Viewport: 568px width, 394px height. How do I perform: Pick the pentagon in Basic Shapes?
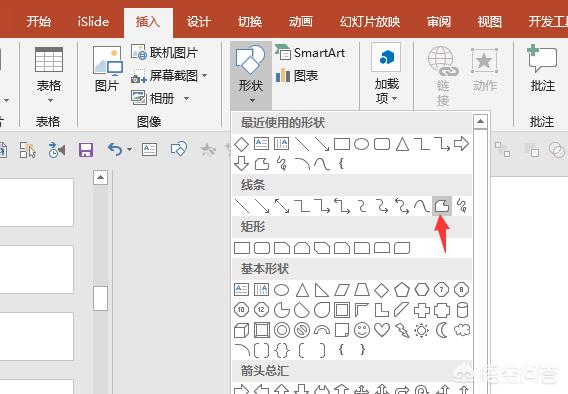tap(402, 290)
